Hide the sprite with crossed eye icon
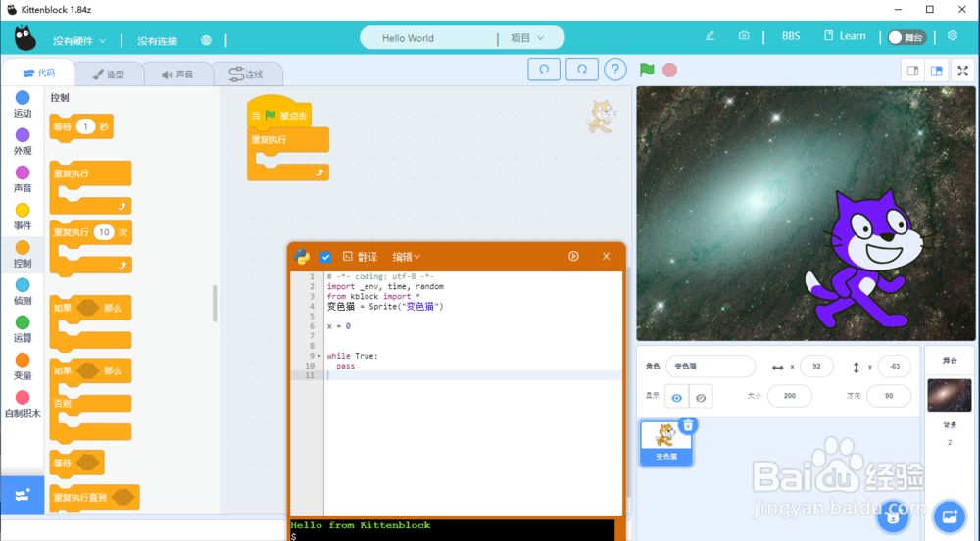Image resolution: width=980 pixels, height=541 pixels. [701, 397]
